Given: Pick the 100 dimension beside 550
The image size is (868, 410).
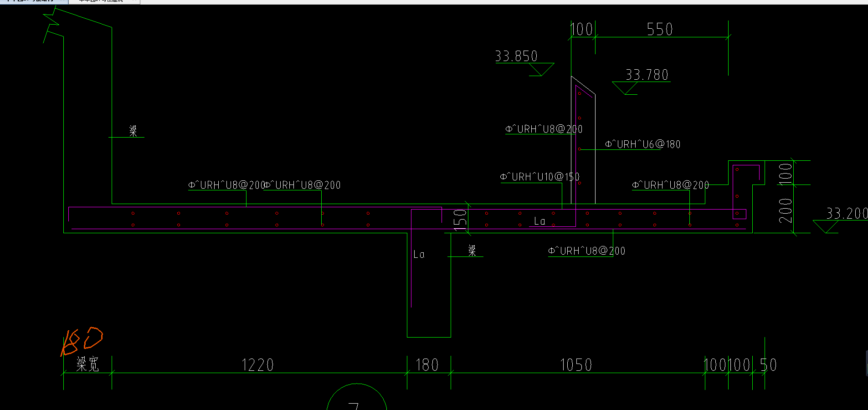Looking at the screenshot, I should 582,30.
